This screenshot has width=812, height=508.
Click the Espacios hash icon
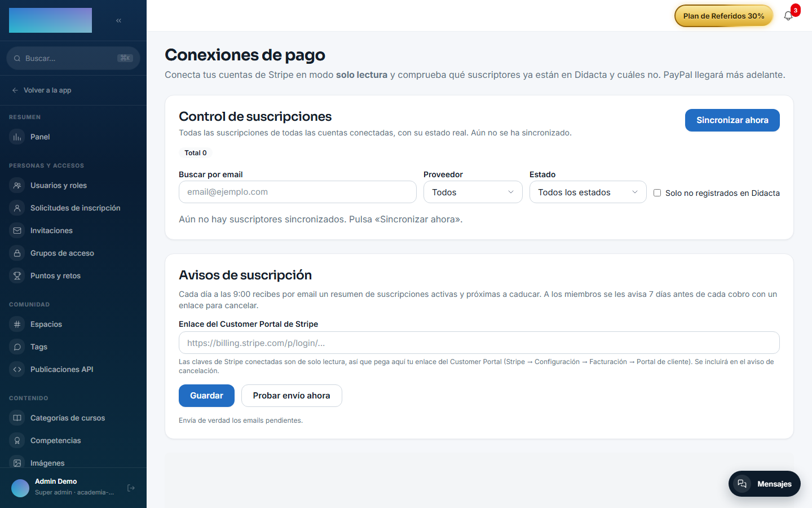coord(17,325)
